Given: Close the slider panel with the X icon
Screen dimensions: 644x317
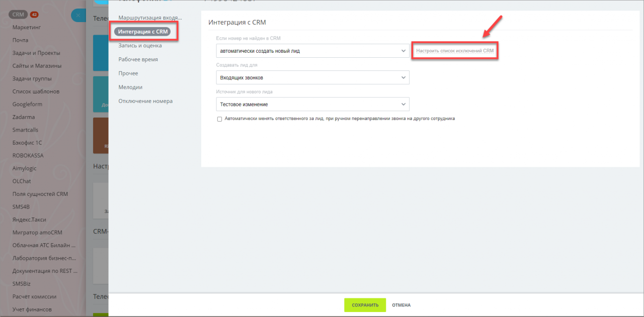Looking at the screenshot, I should click(78, 16).
